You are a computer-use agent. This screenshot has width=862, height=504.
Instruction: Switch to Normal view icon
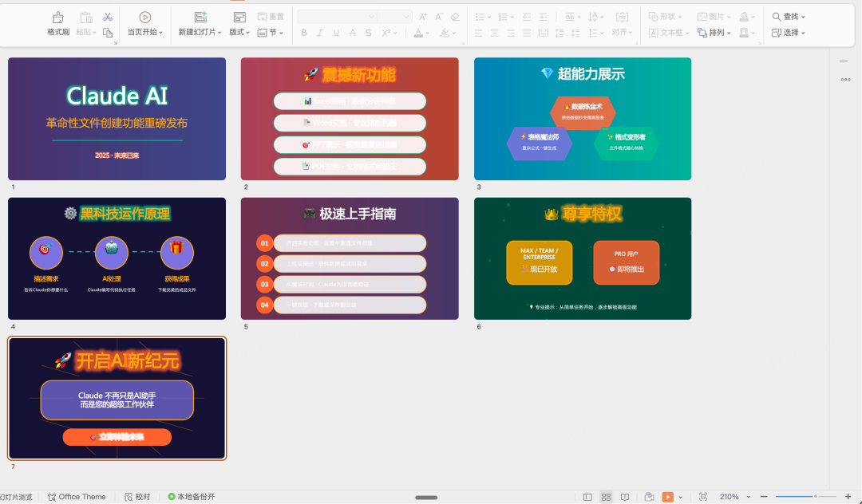click(x=587, y=497)
